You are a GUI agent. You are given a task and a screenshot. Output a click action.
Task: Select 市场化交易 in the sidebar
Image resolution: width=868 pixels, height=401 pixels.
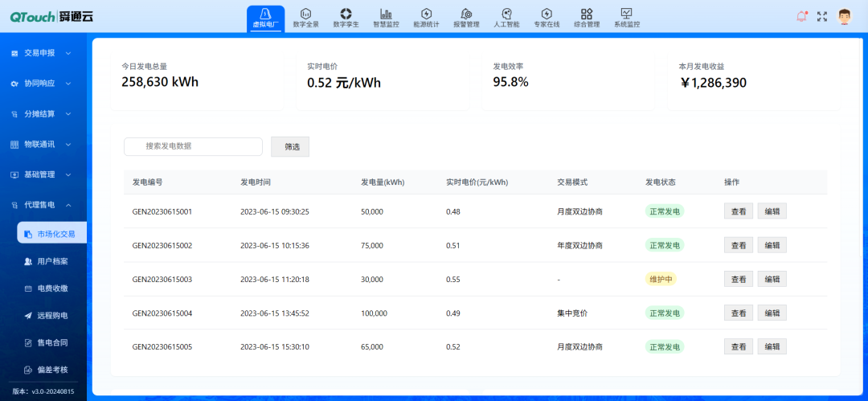pyautogui.click(x=52, y=234)
